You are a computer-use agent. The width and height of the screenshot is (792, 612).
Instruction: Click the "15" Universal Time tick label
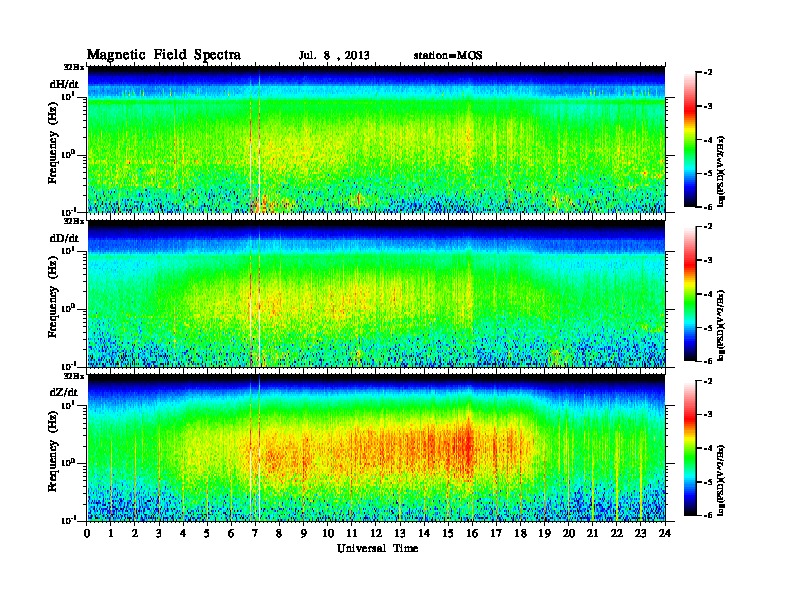click(x=448, y=534)
